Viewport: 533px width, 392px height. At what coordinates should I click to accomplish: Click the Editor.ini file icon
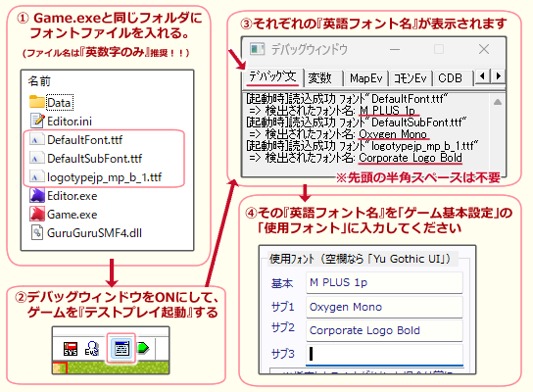[x=37, y=121]
